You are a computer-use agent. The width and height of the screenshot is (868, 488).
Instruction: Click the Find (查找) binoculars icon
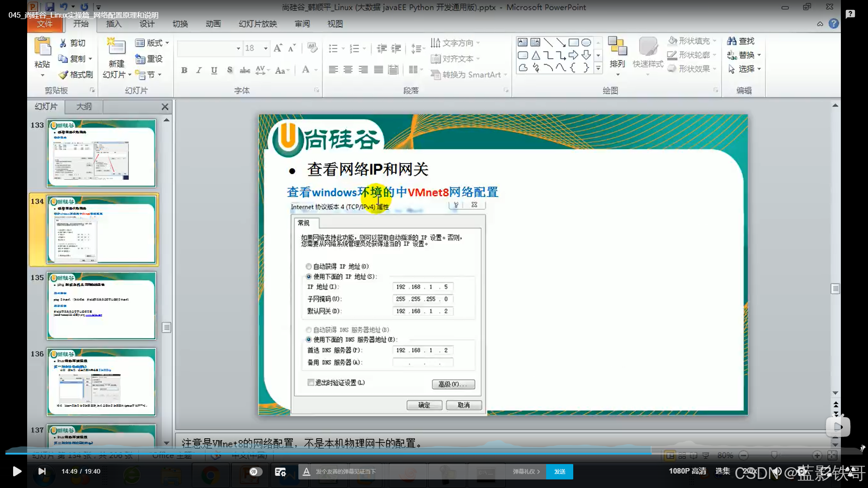731,41
